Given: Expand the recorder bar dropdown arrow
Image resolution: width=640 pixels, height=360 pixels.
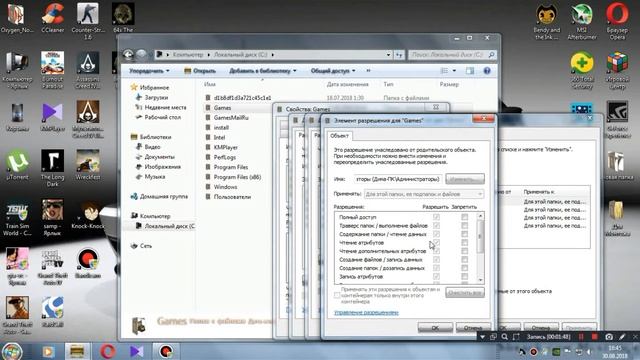Looking at the screenshot, I should tap(482, 337).
